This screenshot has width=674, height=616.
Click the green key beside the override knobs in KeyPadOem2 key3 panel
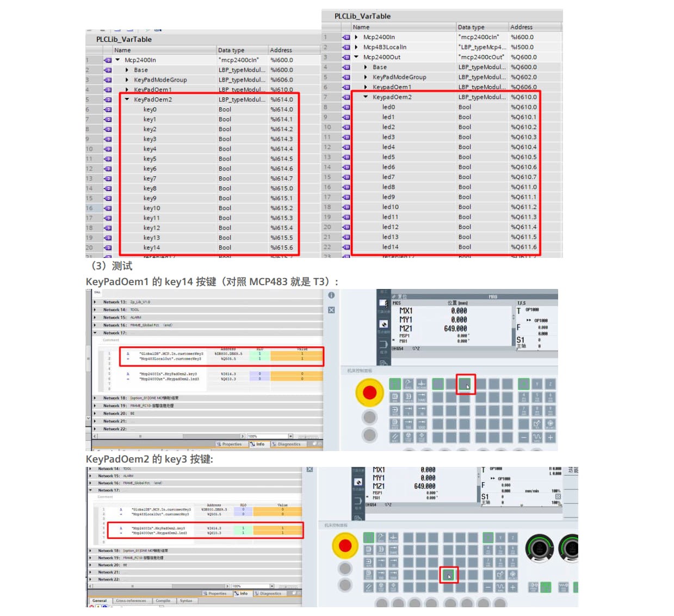546,587
